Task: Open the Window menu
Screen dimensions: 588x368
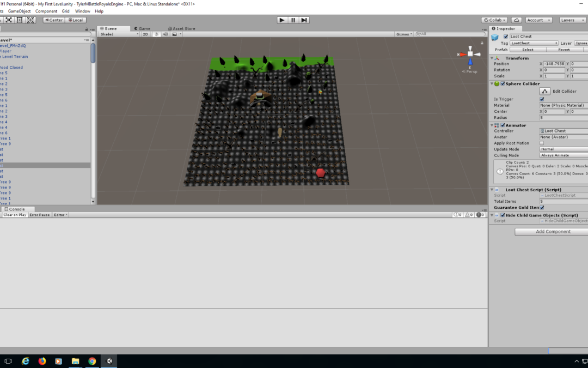Action: click(83, 11)
